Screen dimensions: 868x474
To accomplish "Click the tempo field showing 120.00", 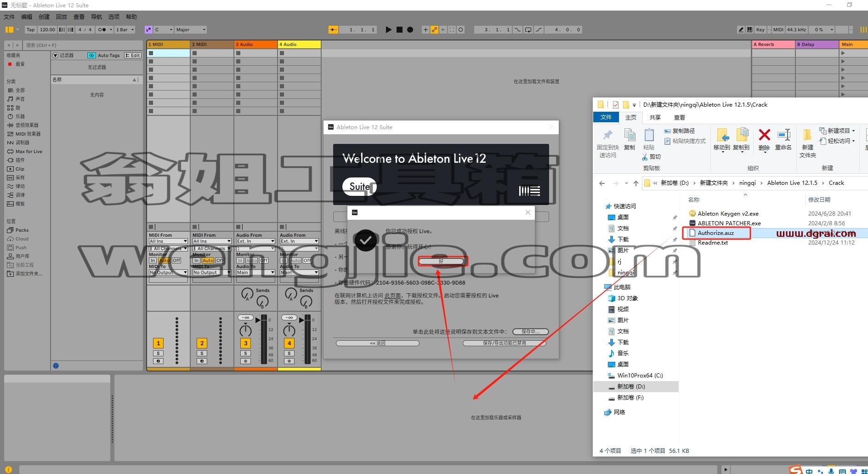I will pos(47,29).
